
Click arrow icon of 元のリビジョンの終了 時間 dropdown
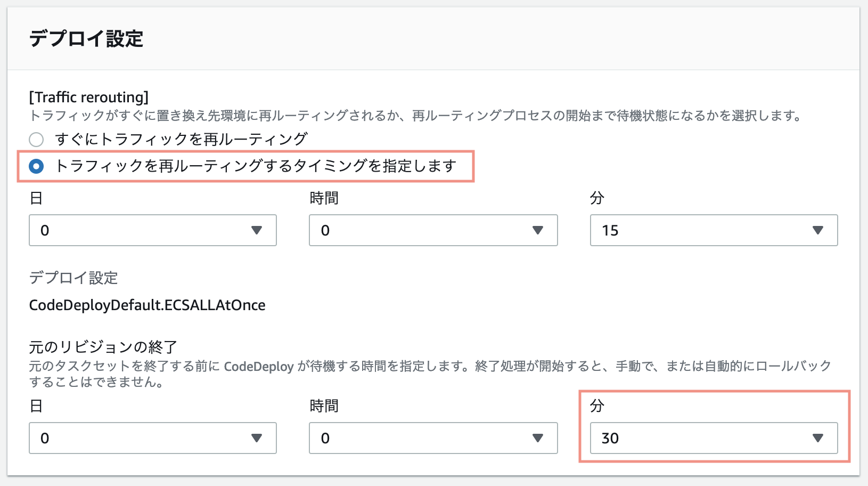pyautogui.click(x=538, y=438)
